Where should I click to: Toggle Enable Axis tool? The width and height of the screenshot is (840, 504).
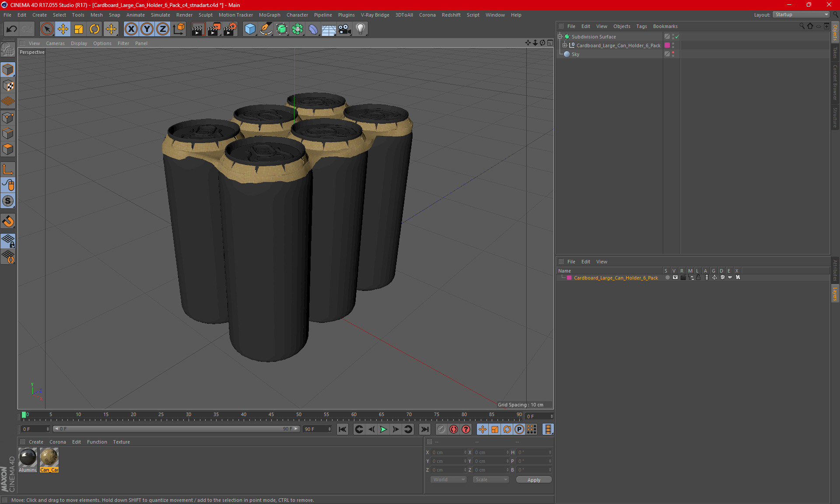8,169
